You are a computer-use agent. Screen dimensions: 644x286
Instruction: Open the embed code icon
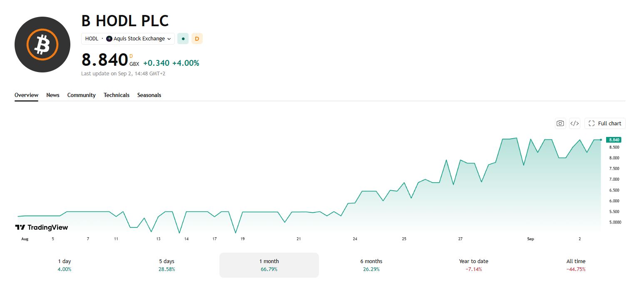[x=574, y=123]
